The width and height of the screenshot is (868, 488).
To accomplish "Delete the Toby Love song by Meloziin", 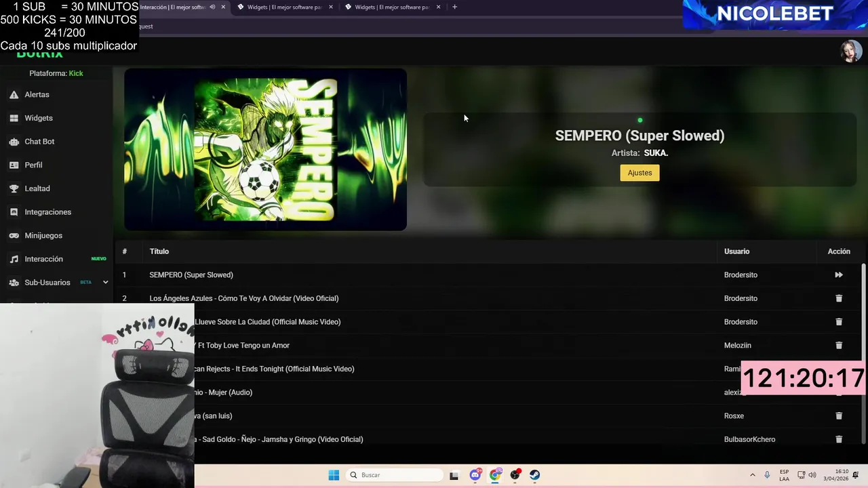I will point(839,345).
